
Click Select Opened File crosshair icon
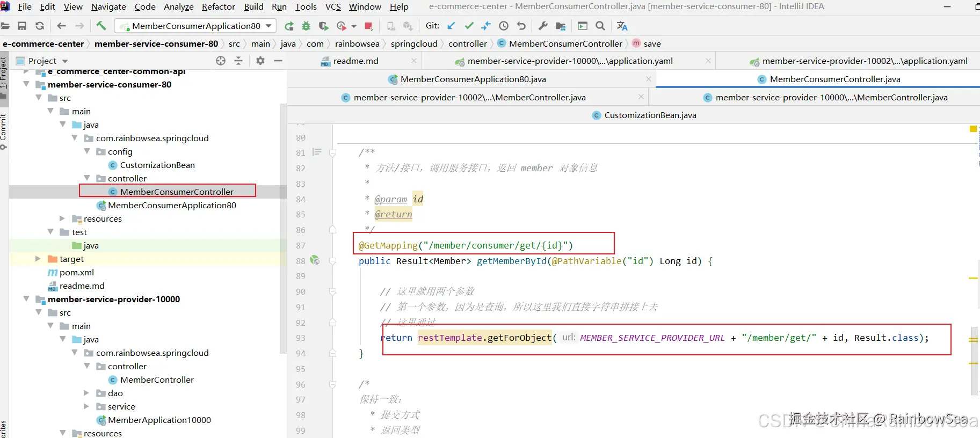pos(221,61)
